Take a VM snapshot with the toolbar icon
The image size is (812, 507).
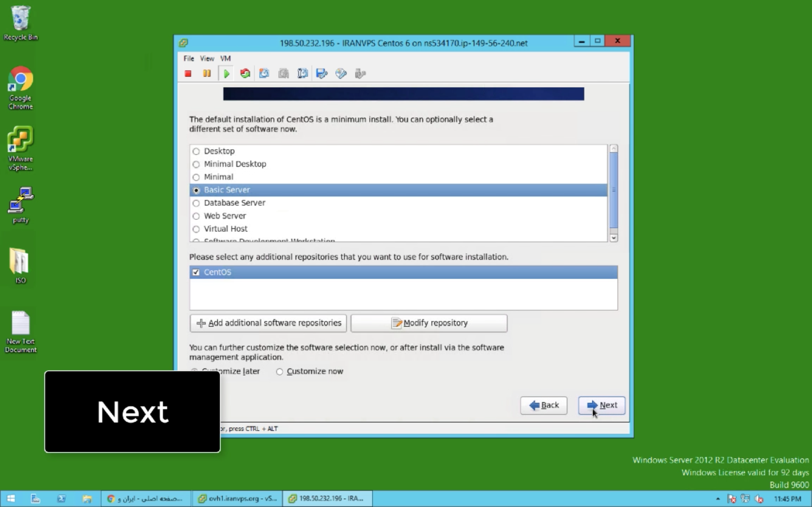coord(264,74)
